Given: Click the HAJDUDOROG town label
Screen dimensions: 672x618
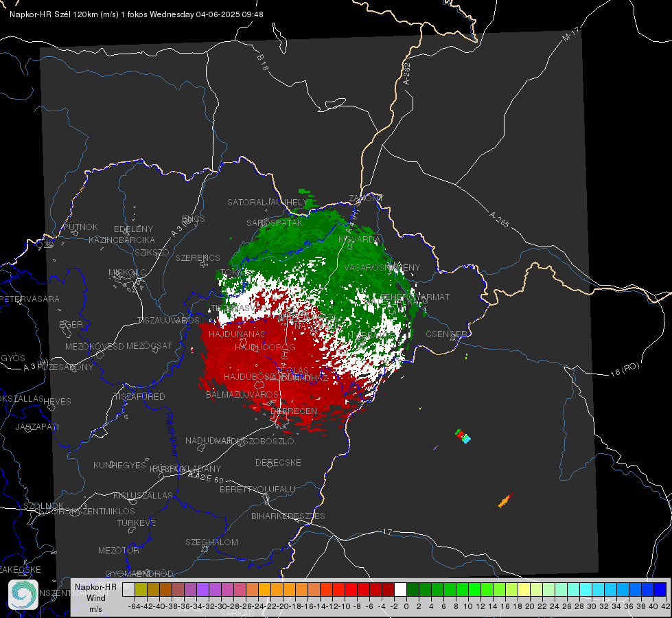Looking at the screenshot, I should point(265,347).
